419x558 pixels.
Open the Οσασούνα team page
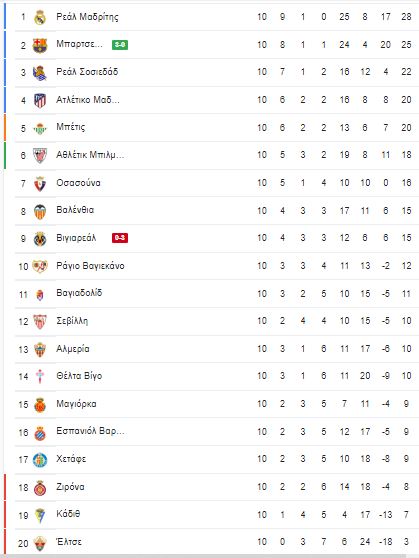coord(78,183)
